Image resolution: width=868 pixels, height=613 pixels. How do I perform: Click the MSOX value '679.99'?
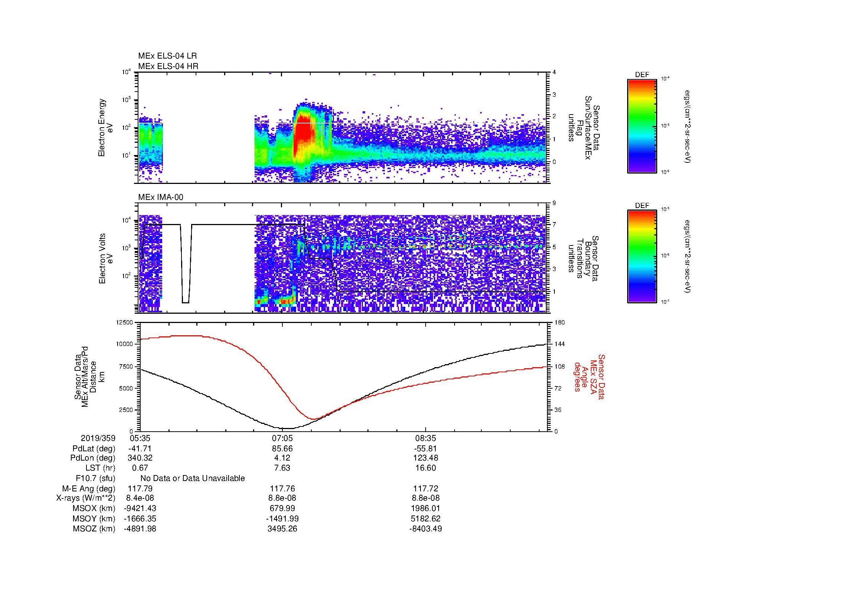[282, 508]
